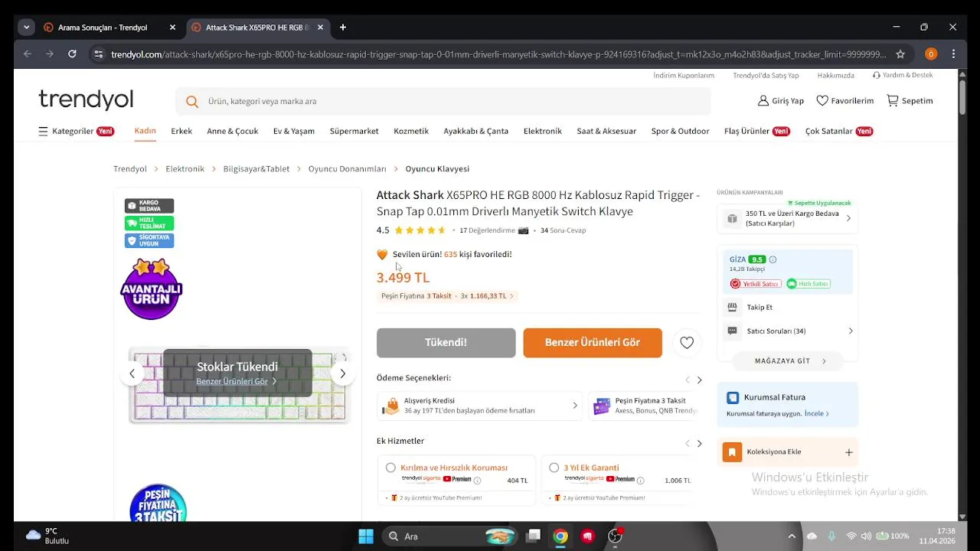Click the star rating display
980x551 pixels.
(420, 230)
